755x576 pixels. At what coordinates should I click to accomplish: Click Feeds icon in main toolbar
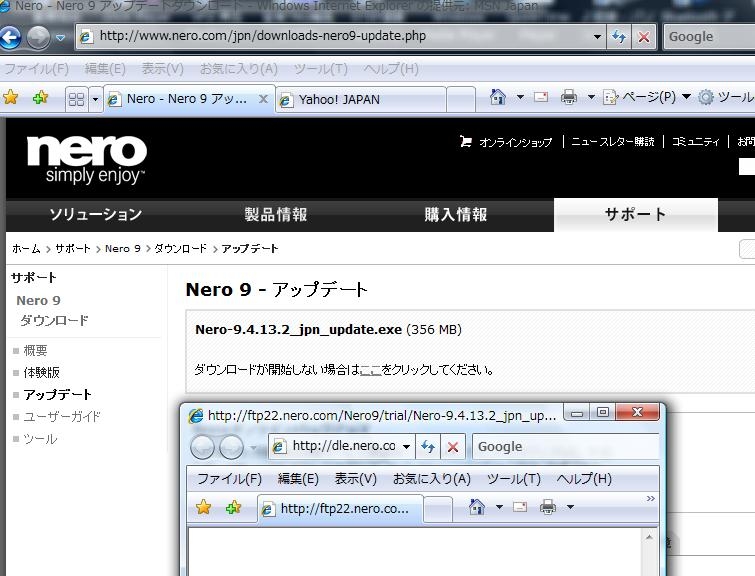[x=541, y=97]
